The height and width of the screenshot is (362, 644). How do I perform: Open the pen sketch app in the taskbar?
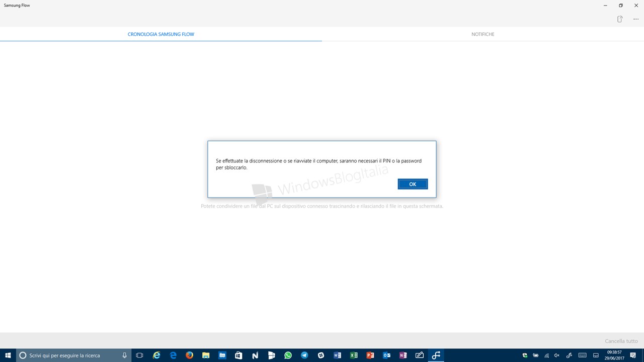pyautogui.click(x=420, y=355)
